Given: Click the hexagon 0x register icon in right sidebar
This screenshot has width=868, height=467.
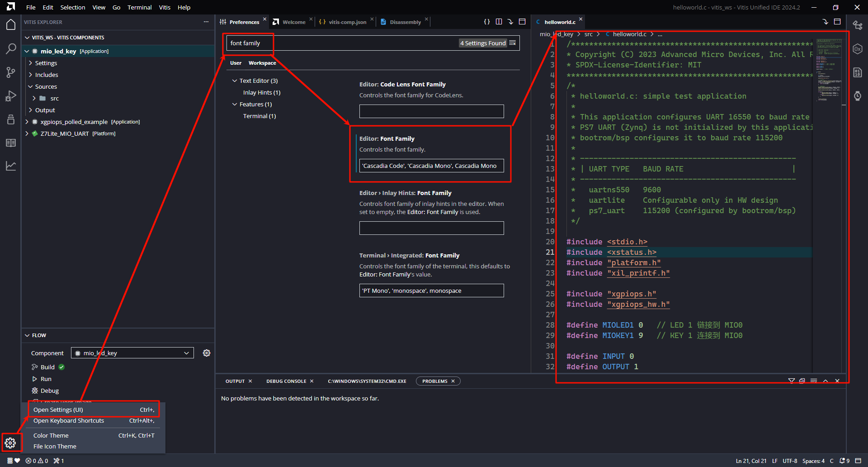Looking at the screenshot, I should point(858,49).
